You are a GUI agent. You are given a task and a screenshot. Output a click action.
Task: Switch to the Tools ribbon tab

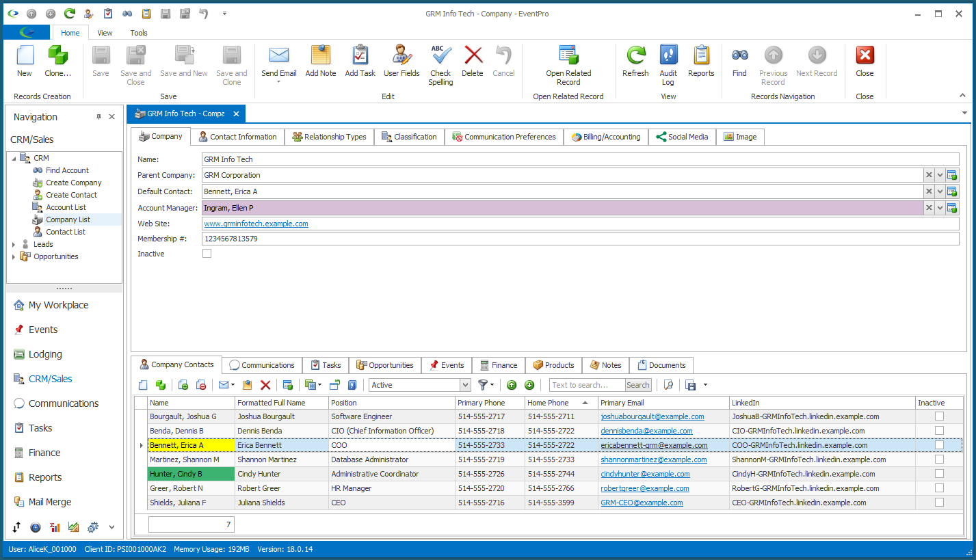[139, 33]
